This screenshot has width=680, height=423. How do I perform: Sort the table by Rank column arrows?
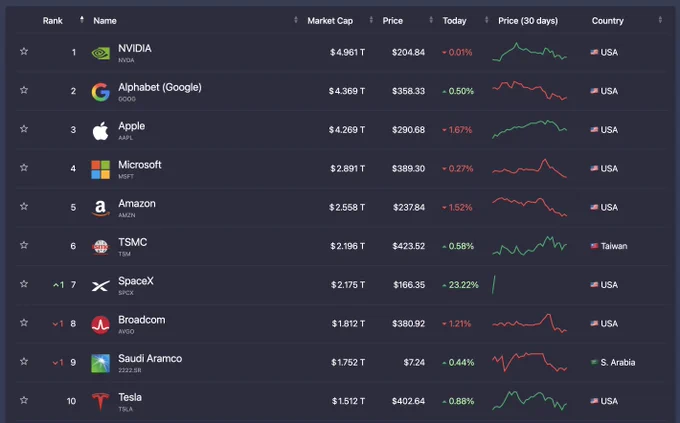click(82, 20)
